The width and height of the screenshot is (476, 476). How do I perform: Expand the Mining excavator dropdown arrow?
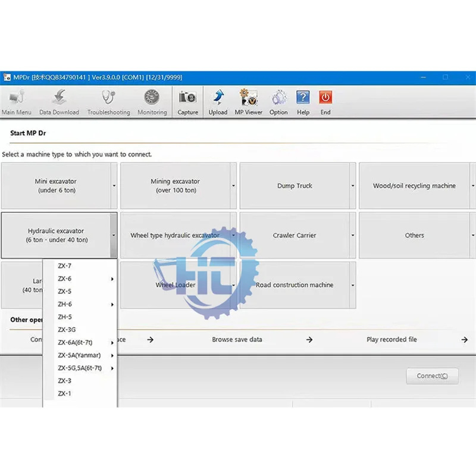click(233, 186)
